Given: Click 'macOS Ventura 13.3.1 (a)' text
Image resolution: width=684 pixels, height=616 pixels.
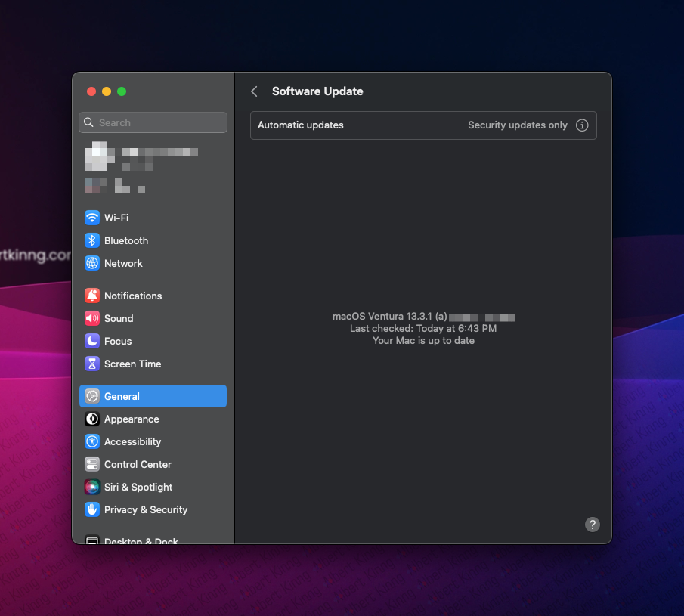Looking at the screenshot, I should tap(389, 316).
